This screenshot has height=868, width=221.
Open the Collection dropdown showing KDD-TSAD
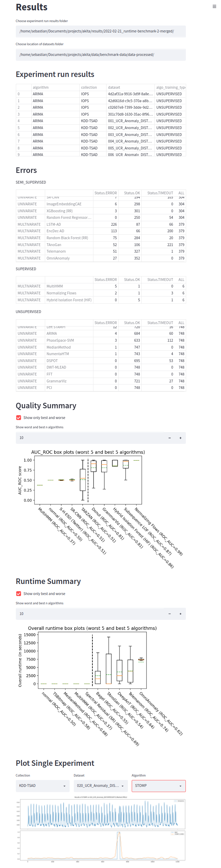pyautogui.click(x=43, y=786)
